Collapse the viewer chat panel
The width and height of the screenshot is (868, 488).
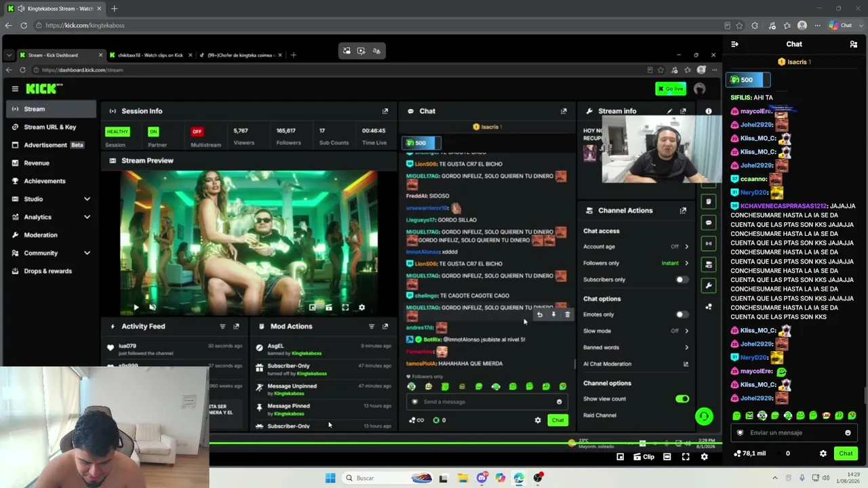734,44
